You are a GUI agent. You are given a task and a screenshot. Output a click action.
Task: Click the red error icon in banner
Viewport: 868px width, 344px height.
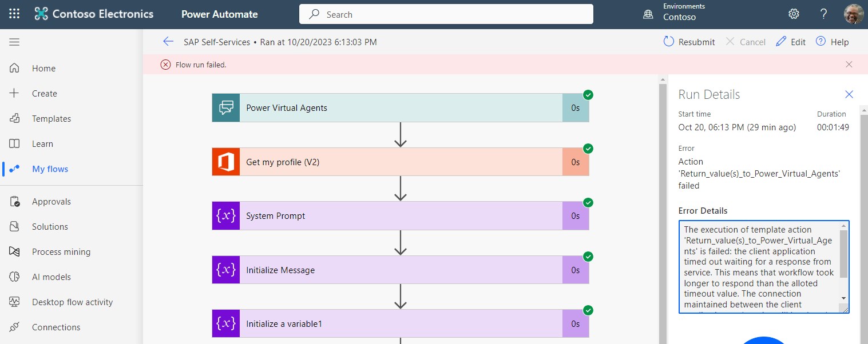(165, 65)
